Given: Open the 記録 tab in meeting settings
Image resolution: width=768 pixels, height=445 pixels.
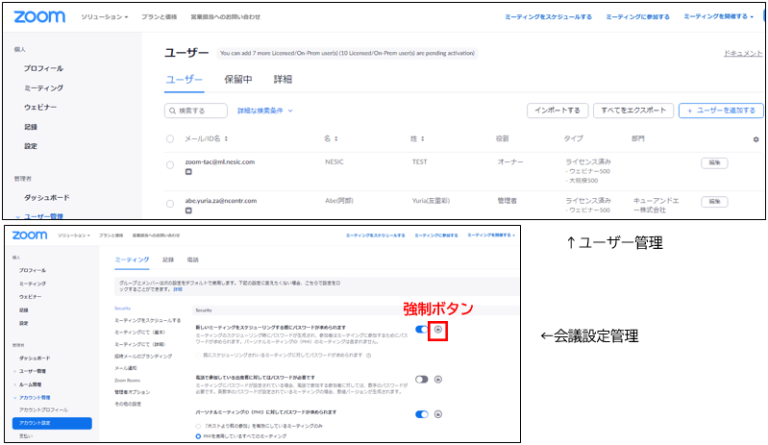Looking at the screenshot, I should pos(168,259).
